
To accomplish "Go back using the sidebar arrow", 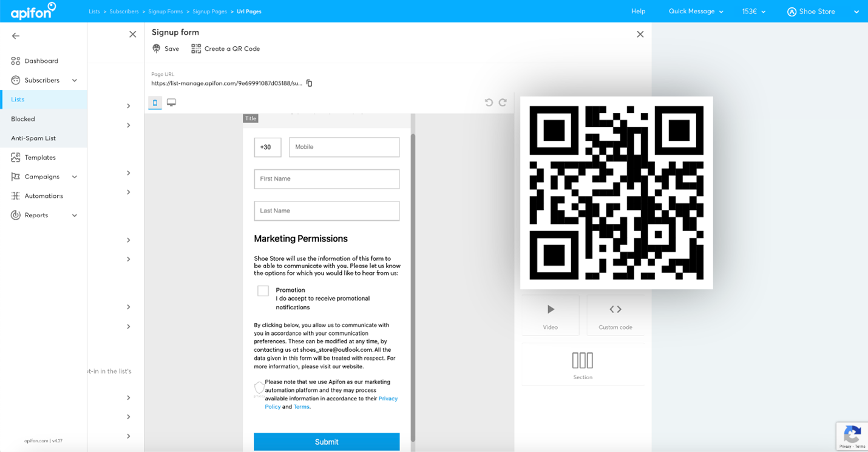I will point(16,36).
